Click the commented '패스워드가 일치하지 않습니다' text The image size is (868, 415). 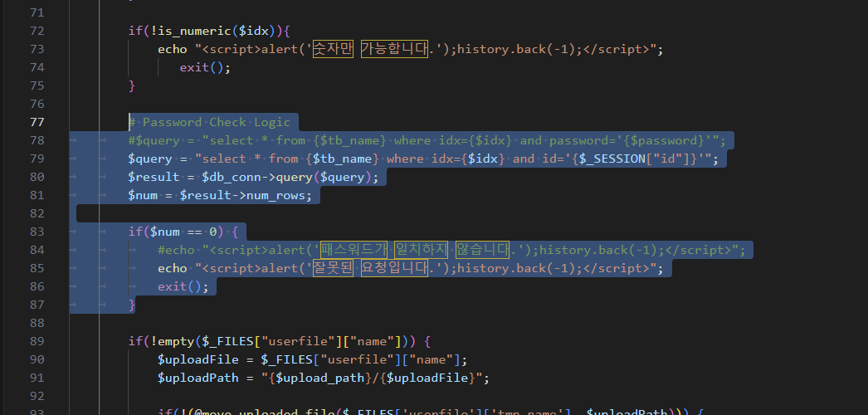(x=415, y=250)
